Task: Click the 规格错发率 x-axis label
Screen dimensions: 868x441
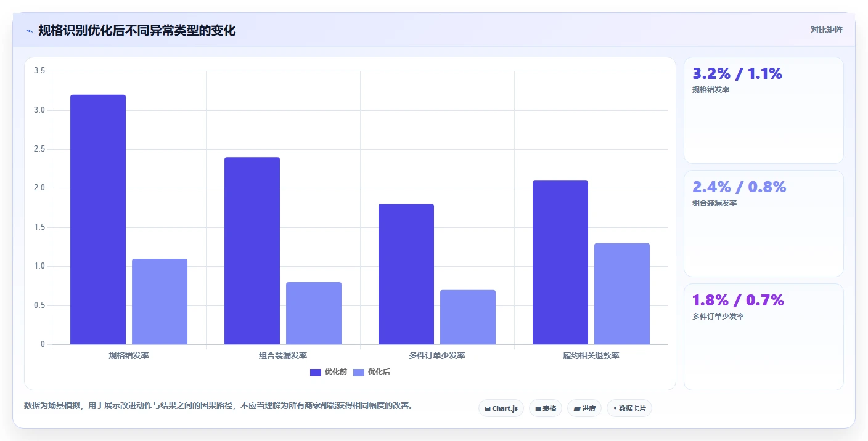Action: point(129,356)
